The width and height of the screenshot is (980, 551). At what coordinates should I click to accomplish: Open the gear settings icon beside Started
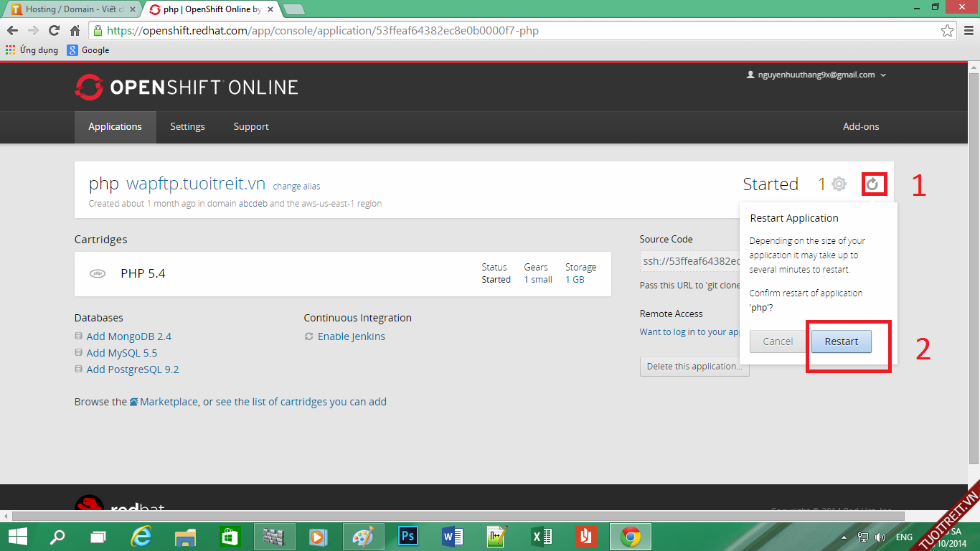(x=839, y=184)
